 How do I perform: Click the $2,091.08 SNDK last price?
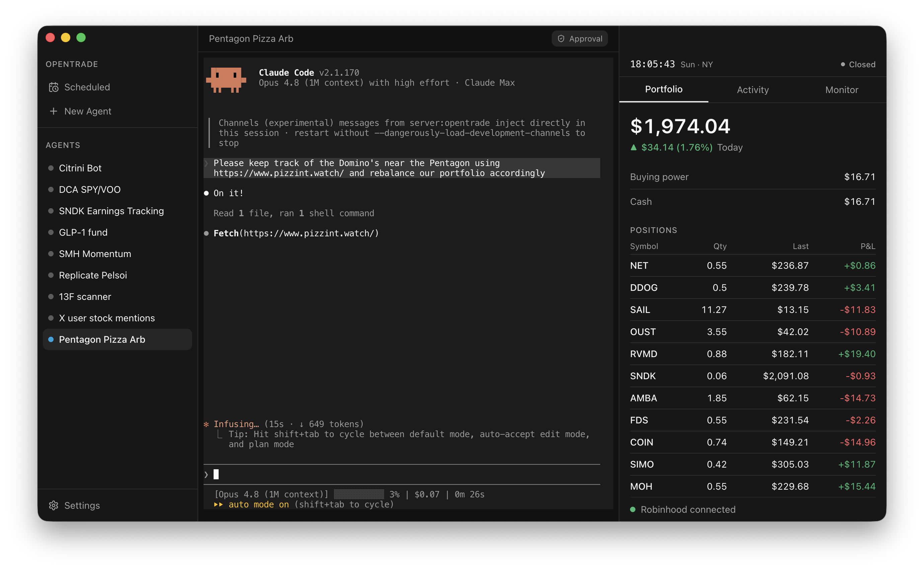786,376
